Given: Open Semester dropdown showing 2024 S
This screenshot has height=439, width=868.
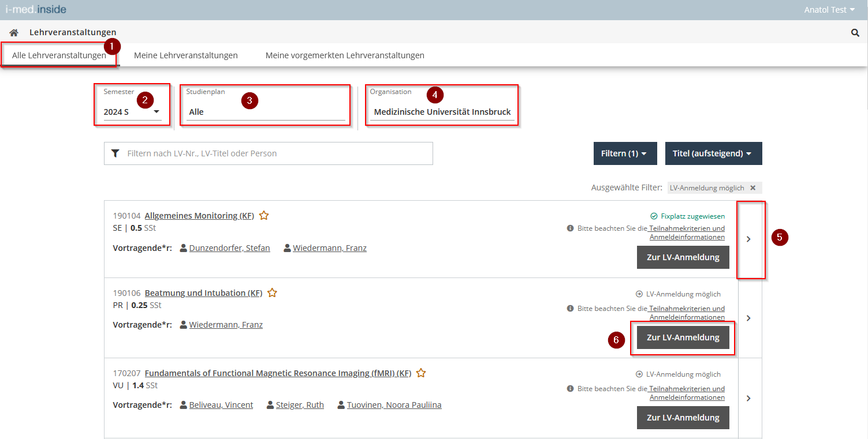Looking at the screenshot, I should (x=132, y=112).
